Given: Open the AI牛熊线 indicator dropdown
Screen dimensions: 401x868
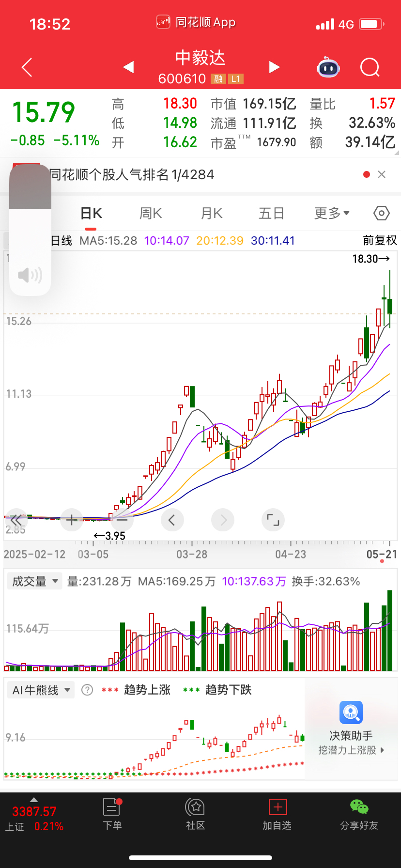Looking at the screenshot, I should point(41,690).
